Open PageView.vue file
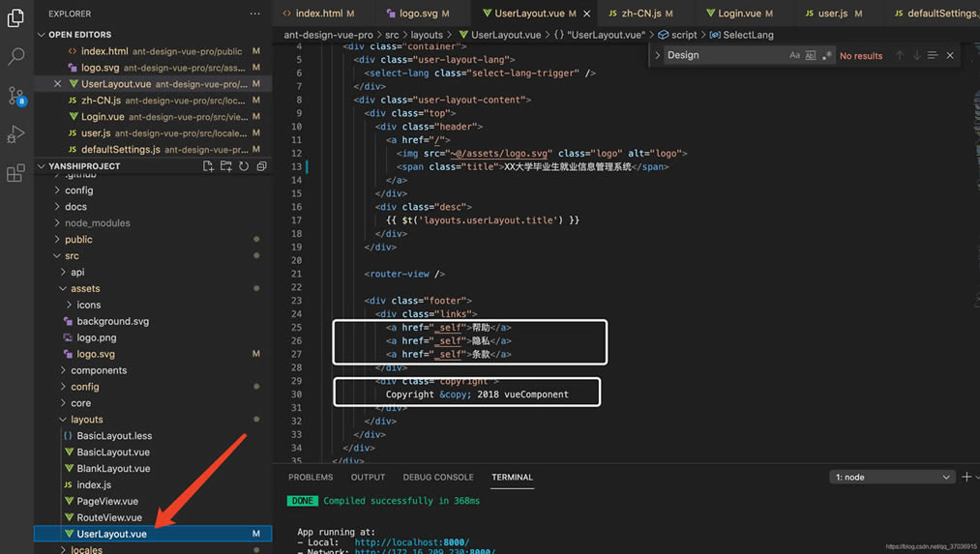980x554 pixels. coord(106,501)
